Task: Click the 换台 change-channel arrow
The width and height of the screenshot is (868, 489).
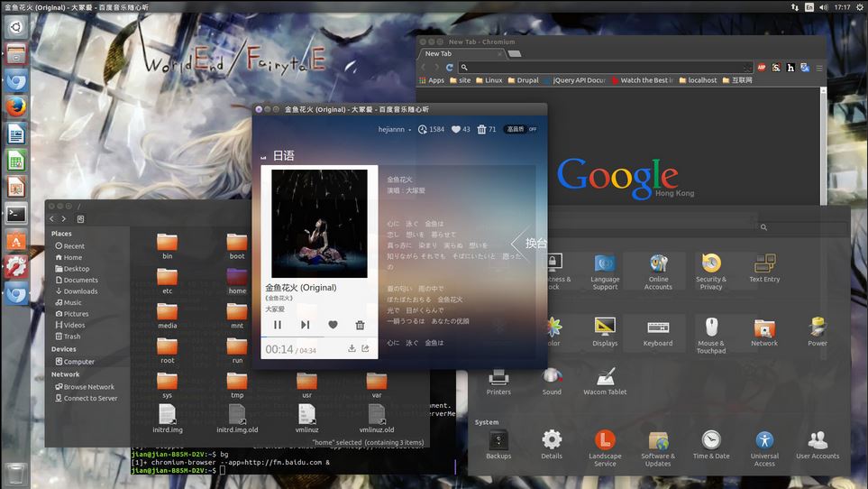Action: click(529, 243)
